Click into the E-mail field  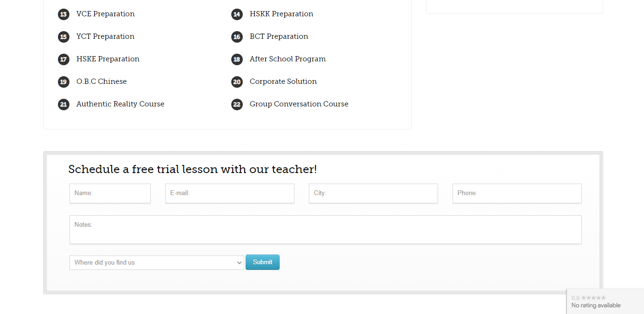point(230,193)
